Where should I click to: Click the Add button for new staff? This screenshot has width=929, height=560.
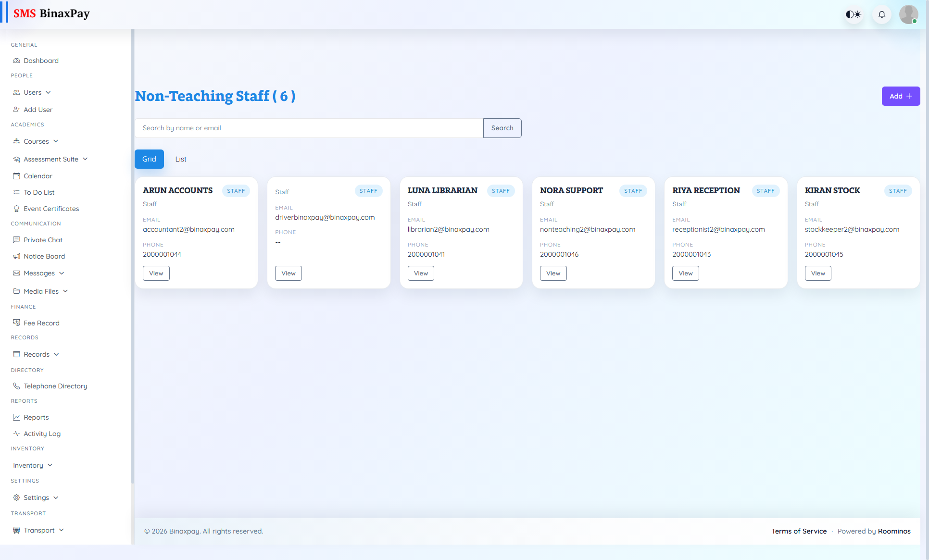[900, 96]
